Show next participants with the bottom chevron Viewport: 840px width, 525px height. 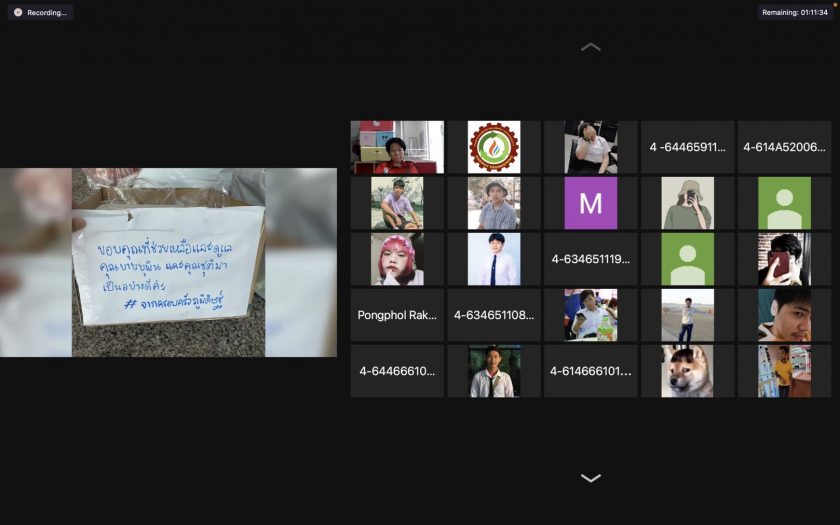click(x=591, y=478)
